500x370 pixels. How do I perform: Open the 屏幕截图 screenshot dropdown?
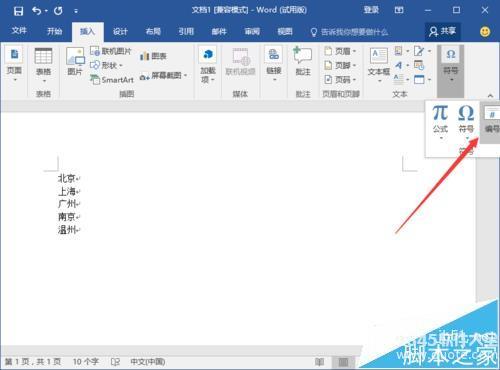click(163, 76)
